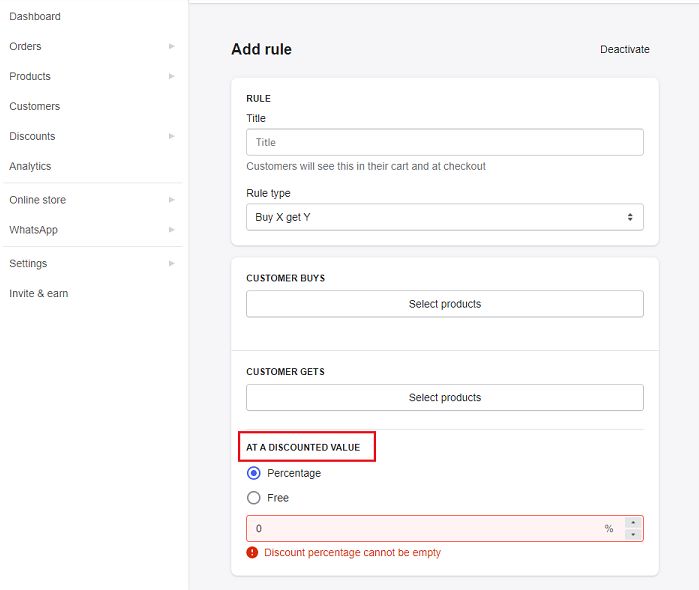699x590 pixels.
Task: Open the Rule type dropdown
Action: coord(444,217)
